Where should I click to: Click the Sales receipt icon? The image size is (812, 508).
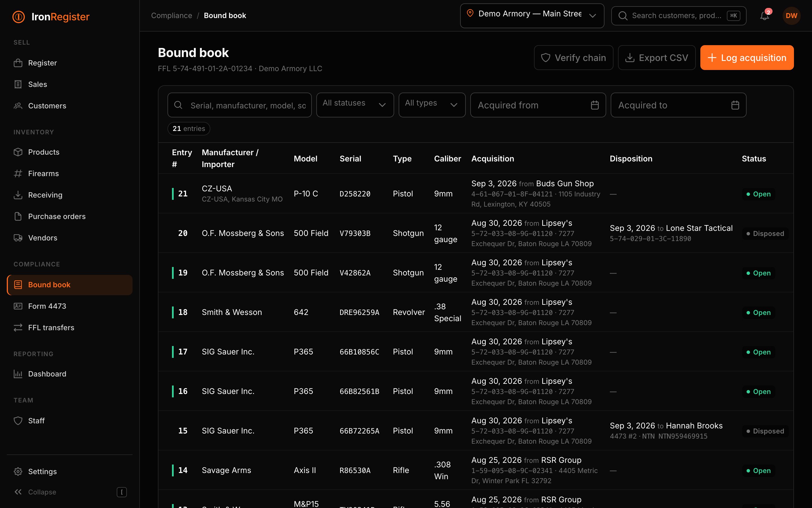(18, 84)
